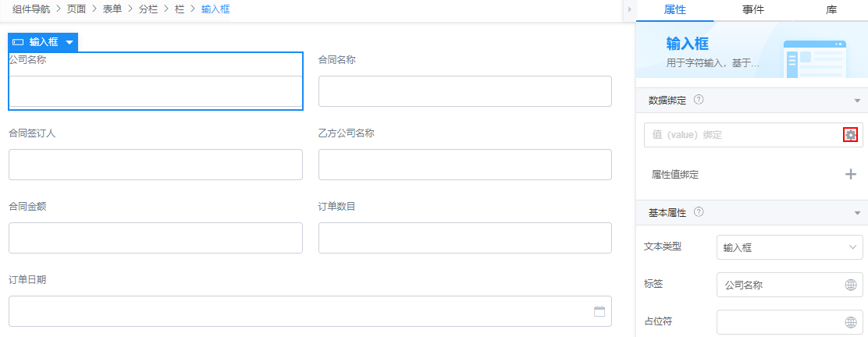This screenshot has height=337, width=868.
Task: Switch to the 事件 tab
Action: [752, 9]
